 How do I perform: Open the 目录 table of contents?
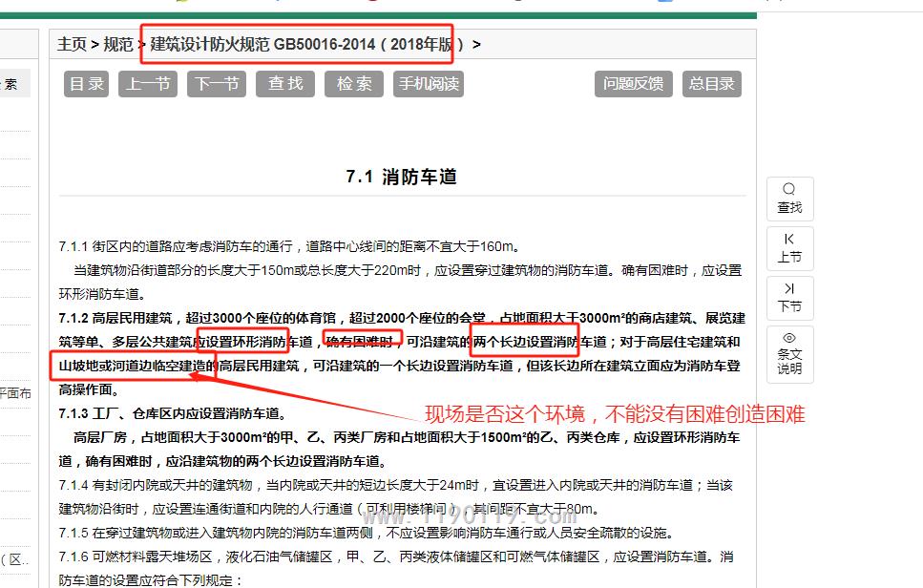[x=87, y=84]
